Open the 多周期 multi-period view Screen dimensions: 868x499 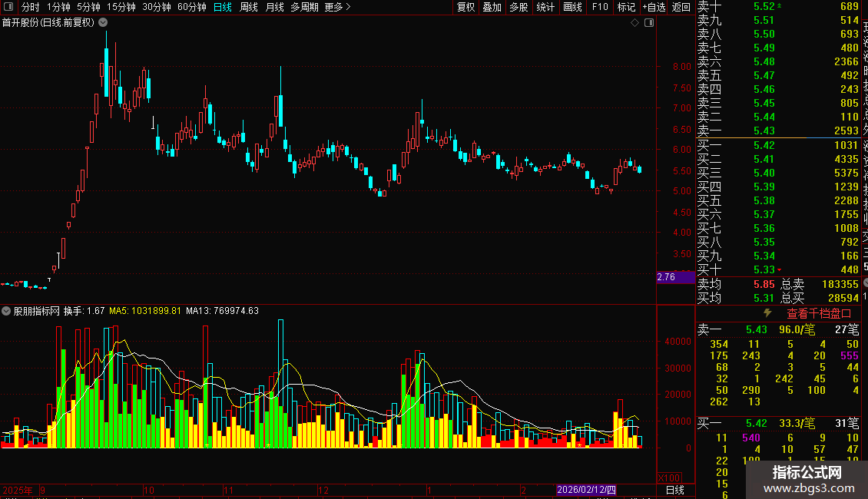coord(304,7)
